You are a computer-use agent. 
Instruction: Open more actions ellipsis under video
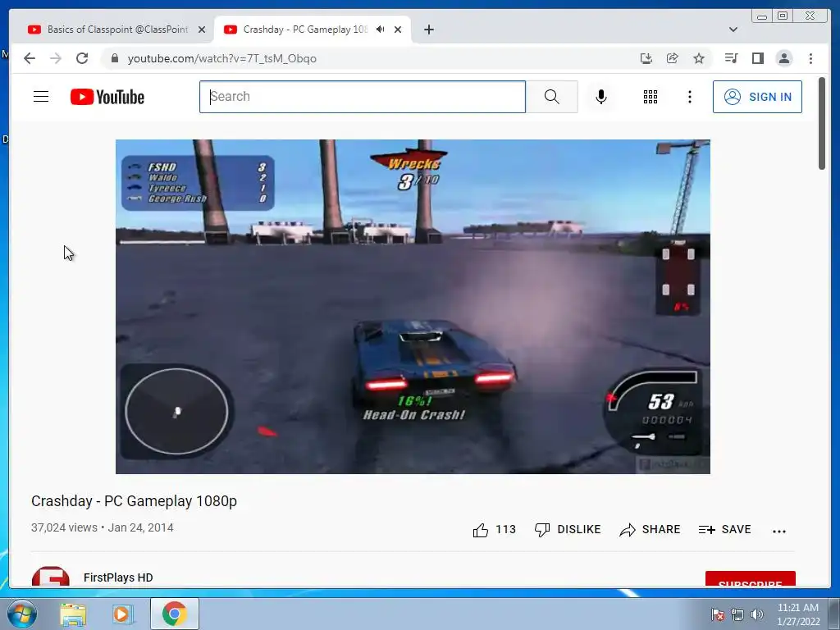coord(779,531)
